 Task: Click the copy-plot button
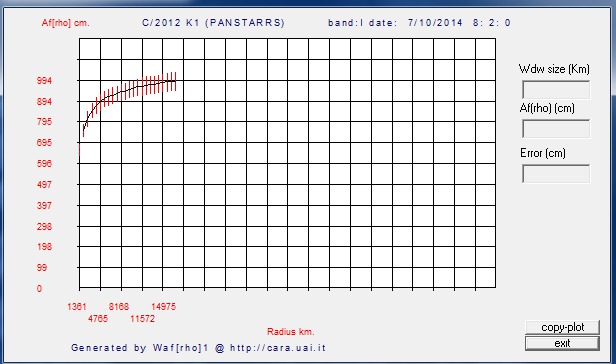click(x=562, y=327)
